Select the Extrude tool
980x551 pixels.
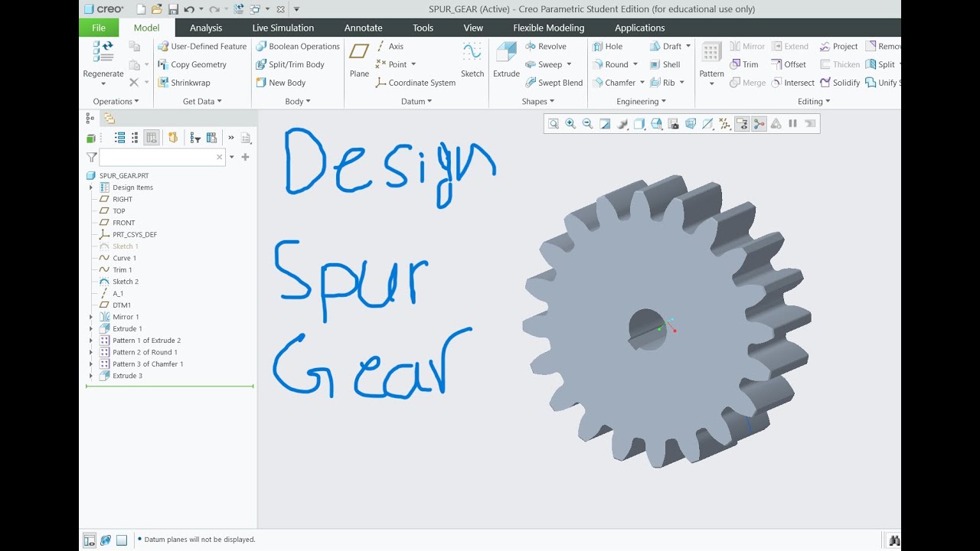[506, 60]
